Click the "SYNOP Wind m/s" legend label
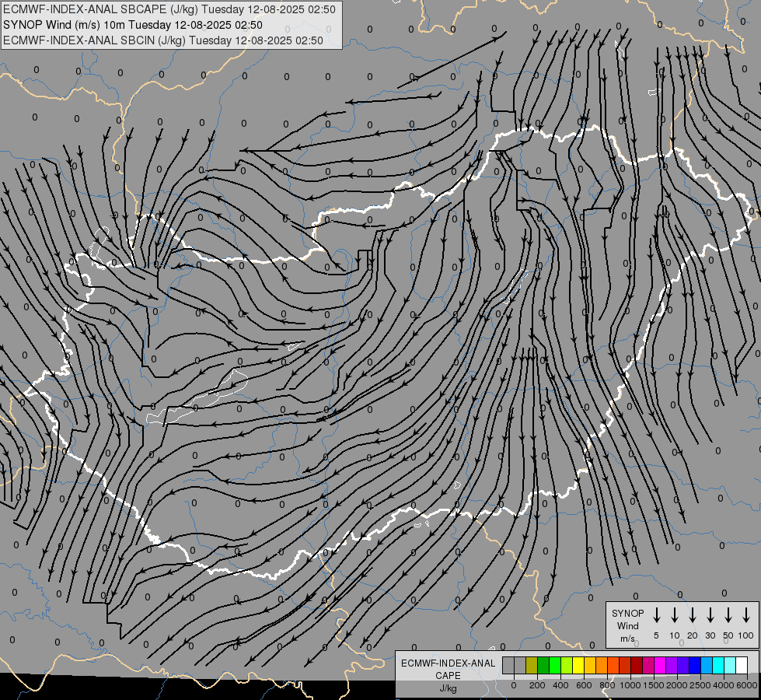761x700 pixels. pyautogui.click(x=627, y=625)
